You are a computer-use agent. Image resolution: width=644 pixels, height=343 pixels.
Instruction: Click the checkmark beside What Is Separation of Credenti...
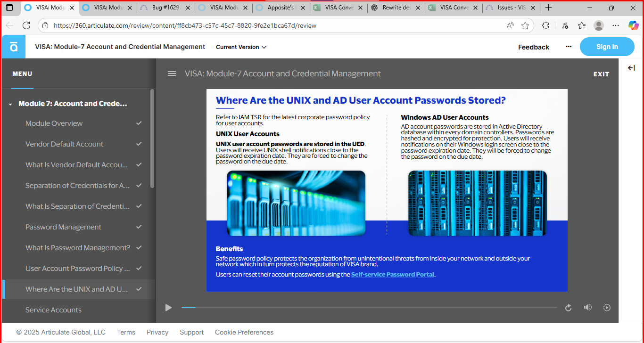pos(139,206)
